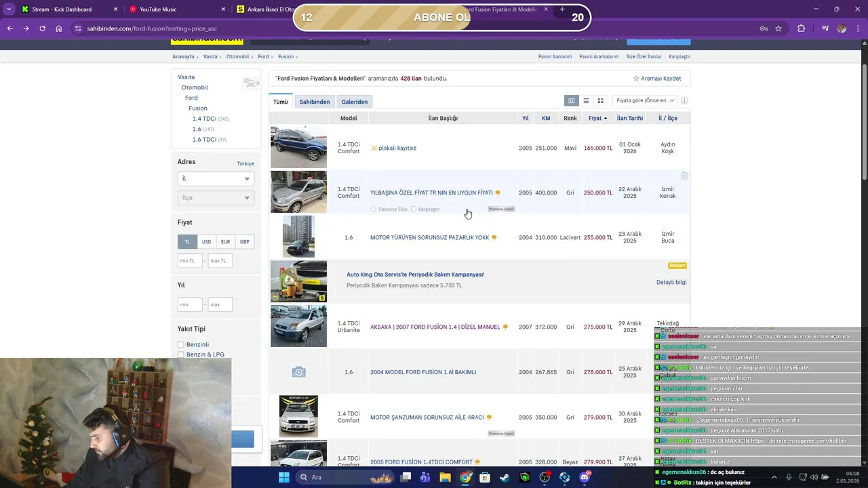868x488 pixels.
Task: Sort listings by Fiyat column header
Action: (x=597, y=118)
